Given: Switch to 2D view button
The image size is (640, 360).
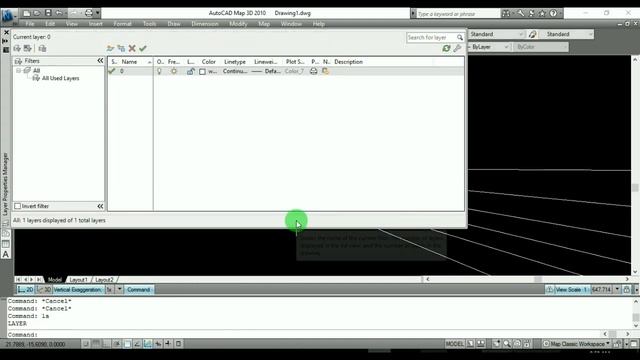Looking at the screenshot, I should [26, 290].
